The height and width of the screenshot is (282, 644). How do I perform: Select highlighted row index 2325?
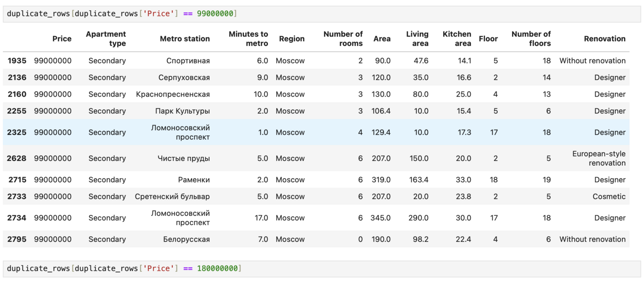[x=17, y=132]
